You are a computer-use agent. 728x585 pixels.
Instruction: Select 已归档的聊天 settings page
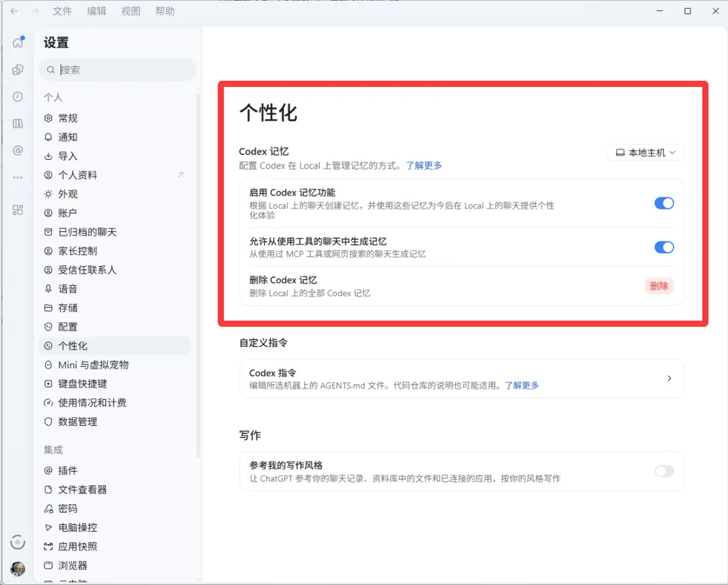point(115,232)
